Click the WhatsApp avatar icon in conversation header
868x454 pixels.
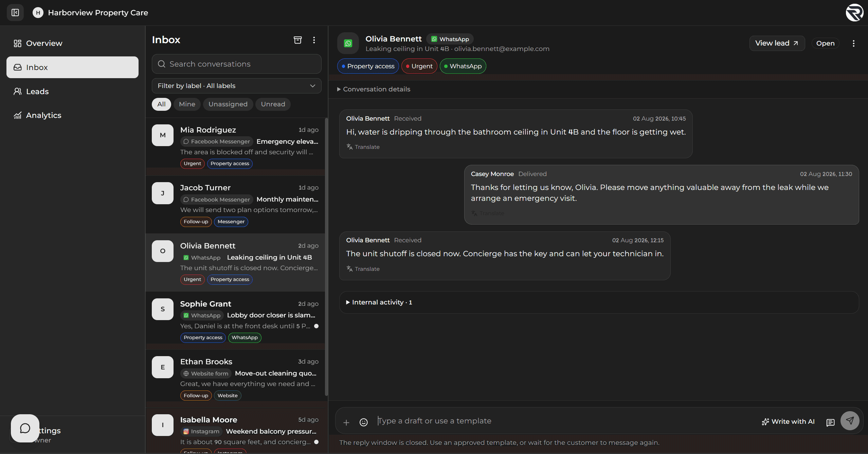(x=348, y=43)
